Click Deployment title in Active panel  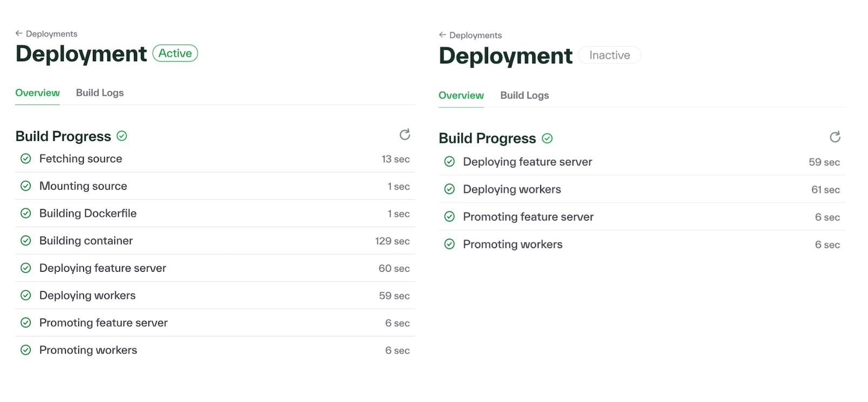point(81,54)
